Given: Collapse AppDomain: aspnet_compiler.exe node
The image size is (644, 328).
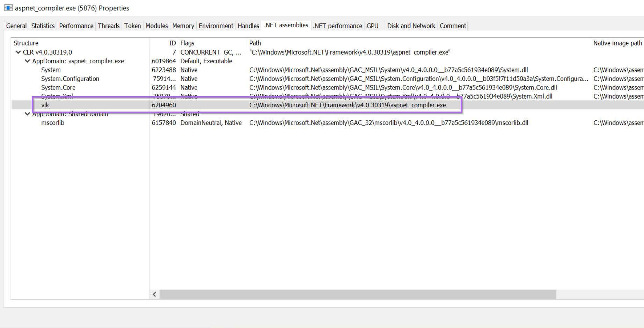Looking at the screenshot, I should (27, 61).
